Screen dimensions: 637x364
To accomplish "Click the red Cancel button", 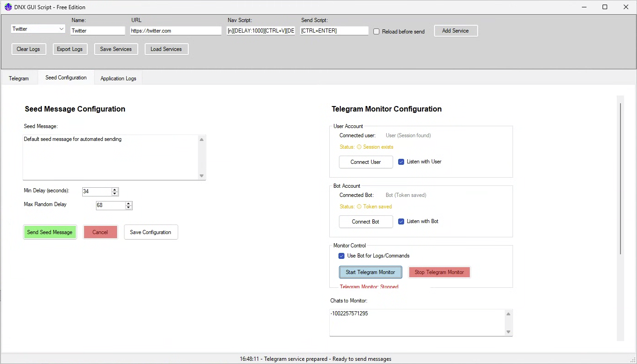I will tap(100, 232).
